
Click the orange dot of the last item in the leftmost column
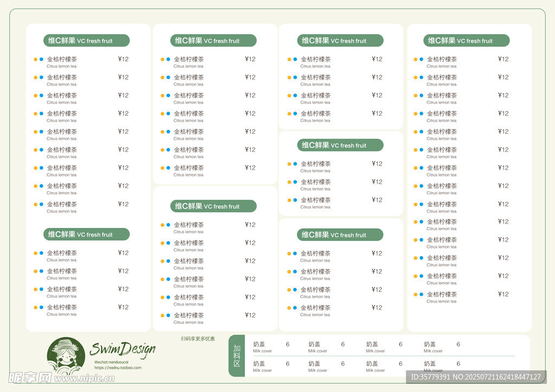(36, 308)
